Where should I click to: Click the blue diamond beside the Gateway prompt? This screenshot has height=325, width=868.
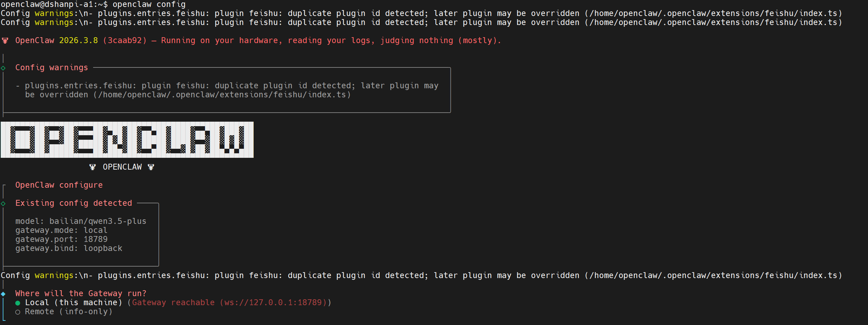(x=3, y=294)
